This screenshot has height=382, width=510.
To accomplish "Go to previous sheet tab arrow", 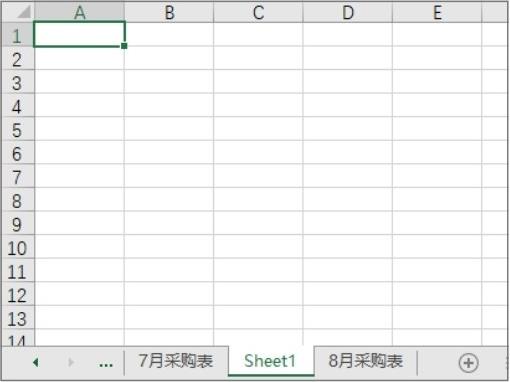I will [36, 362].
